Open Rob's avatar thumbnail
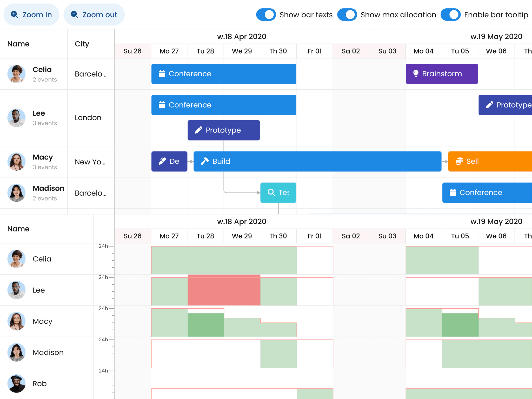Viewport: 532px width, 399px height. pyautogui.click(x=16, y=383)
